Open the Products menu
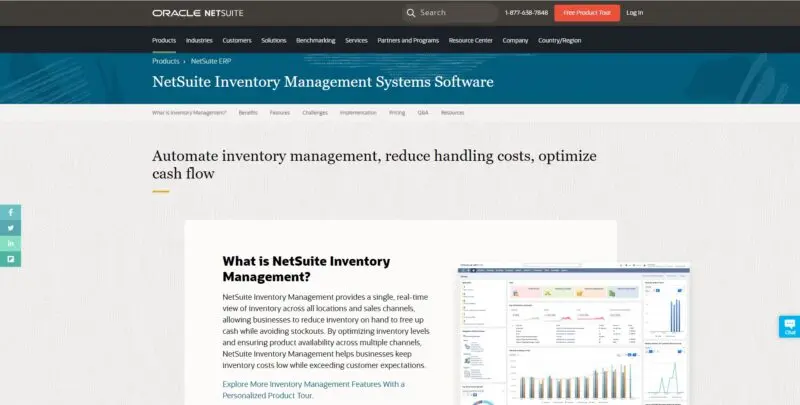Viewport: 800px width, 405px height. (164, 40)
